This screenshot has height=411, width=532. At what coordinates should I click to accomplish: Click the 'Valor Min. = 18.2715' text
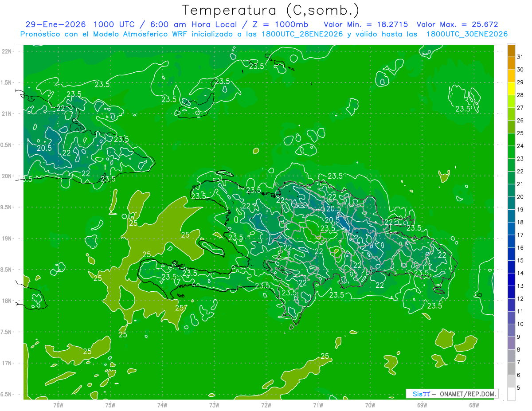click(x=366, y=24)
